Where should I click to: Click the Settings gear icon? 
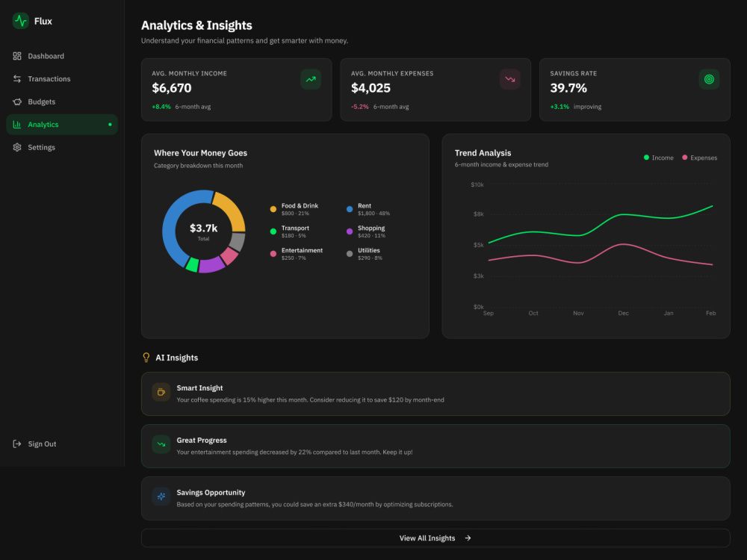tap(17, 148)
